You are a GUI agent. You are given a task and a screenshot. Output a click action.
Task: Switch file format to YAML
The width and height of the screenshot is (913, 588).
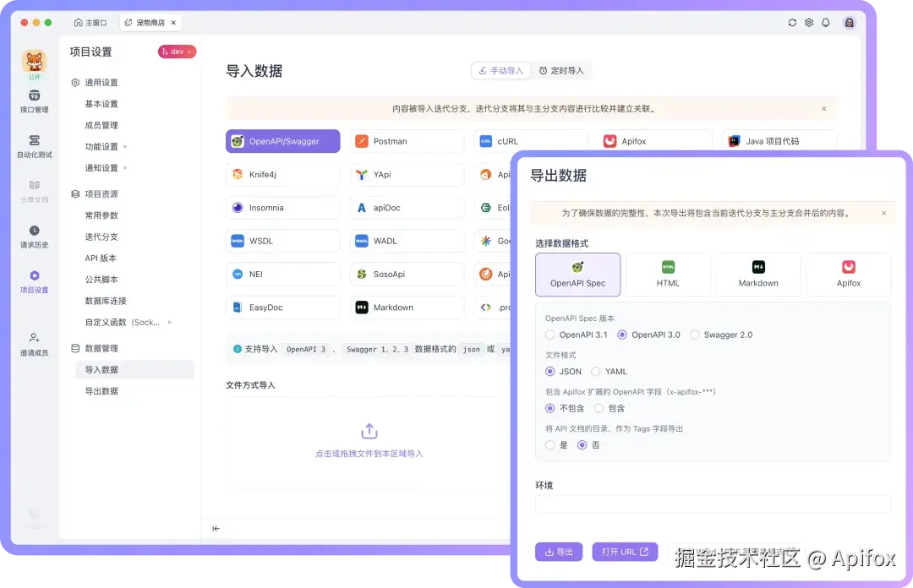coord(610,371)
